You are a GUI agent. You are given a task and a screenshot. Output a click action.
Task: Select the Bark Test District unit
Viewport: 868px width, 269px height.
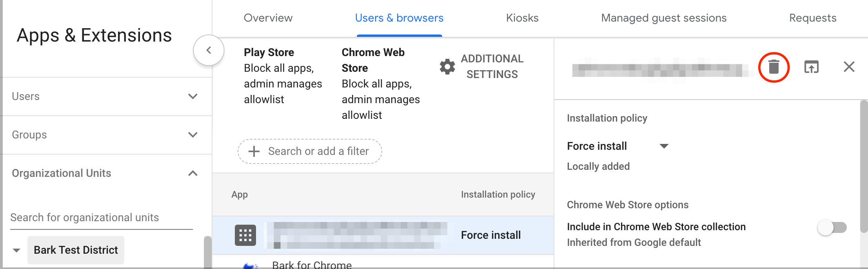[x=76, y=250]
